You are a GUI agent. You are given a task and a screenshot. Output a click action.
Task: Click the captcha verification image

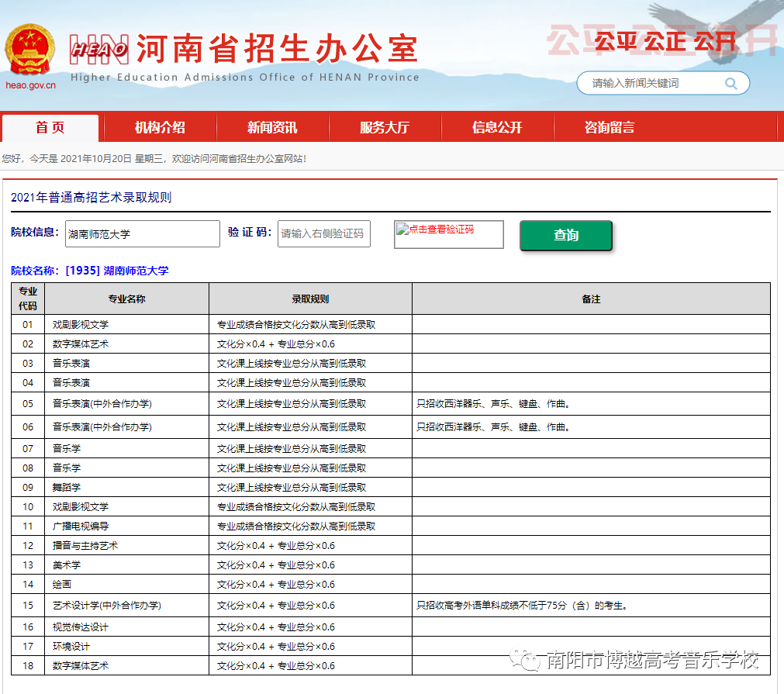pos(448,234)
